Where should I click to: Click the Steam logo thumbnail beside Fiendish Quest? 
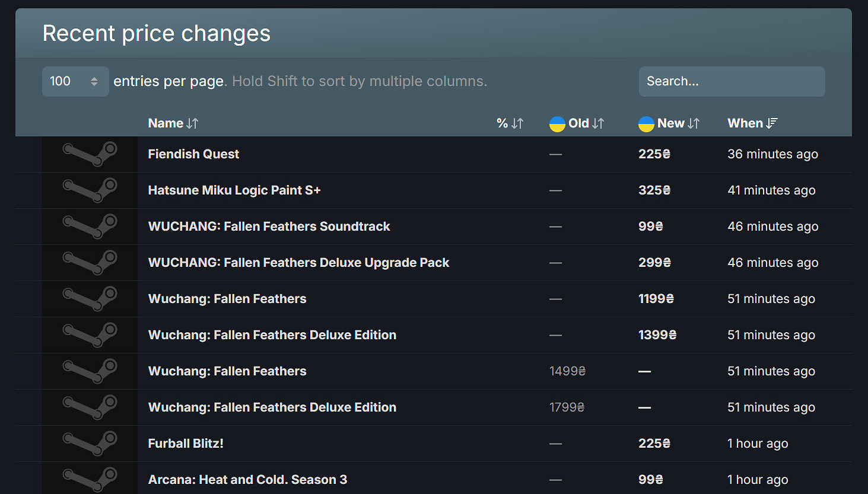(90, 154)
